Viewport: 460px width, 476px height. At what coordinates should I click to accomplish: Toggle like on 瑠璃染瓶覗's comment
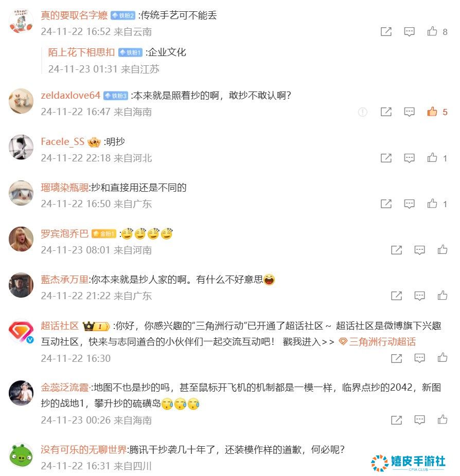(432, 204)
